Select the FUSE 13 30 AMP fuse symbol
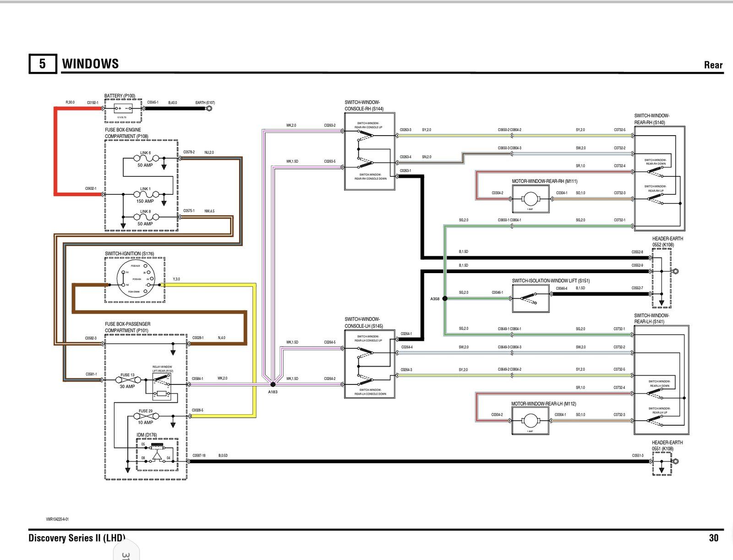Viewport: 733px width, 560px height. pos(127,380)
